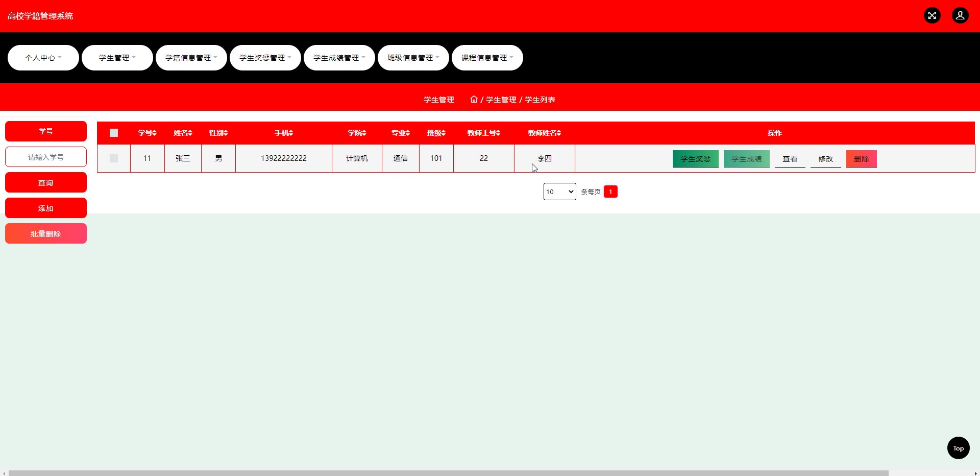
Task: Click the fullscreen toggle icon in header
Action: tap(932, 15)
